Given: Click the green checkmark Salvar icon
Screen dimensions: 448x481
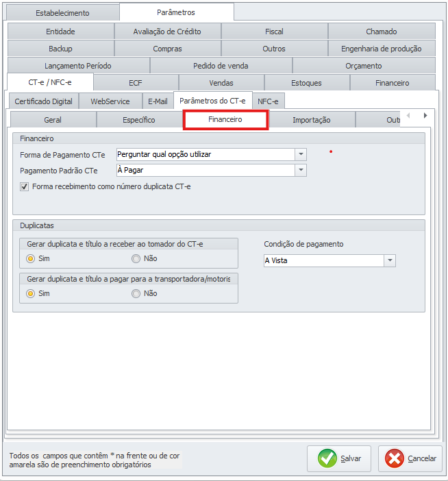Looking at the screenshot, I should pos(328,458).
